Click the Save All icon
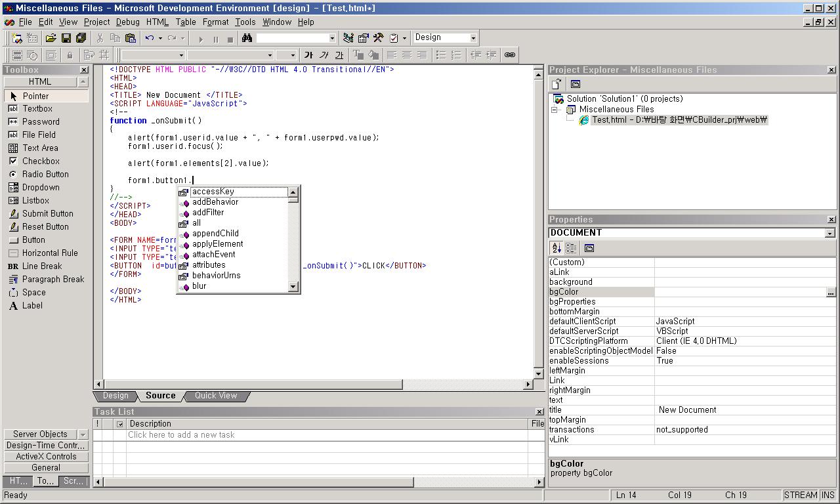 (81, 38)
